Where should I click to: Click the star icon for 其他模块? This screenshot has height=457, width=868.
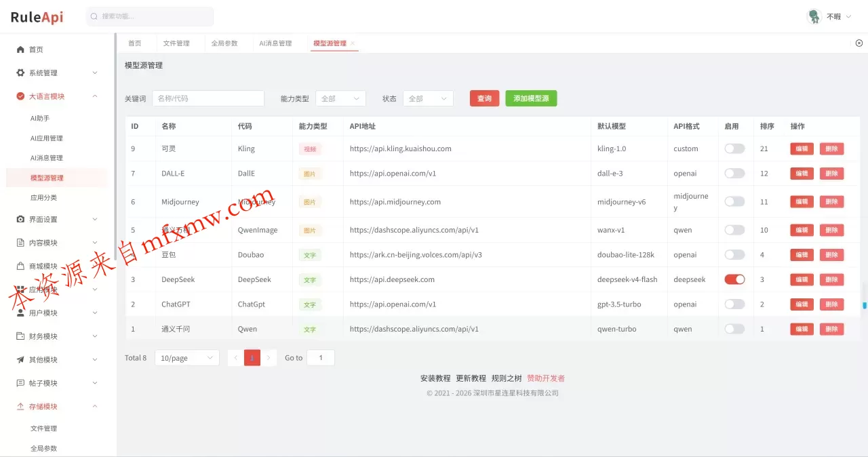[x=20, y=359]
